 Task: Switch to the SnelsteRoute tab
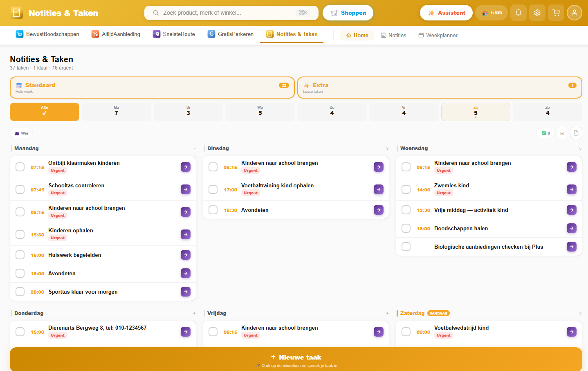174,34
